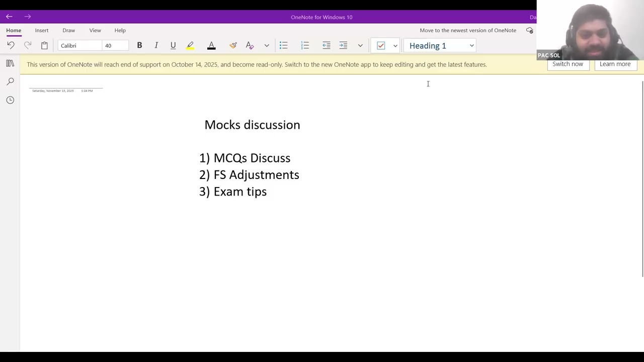Click the end of support notification text
This screenshot has width=644, height=362.
tap(257, 64)
